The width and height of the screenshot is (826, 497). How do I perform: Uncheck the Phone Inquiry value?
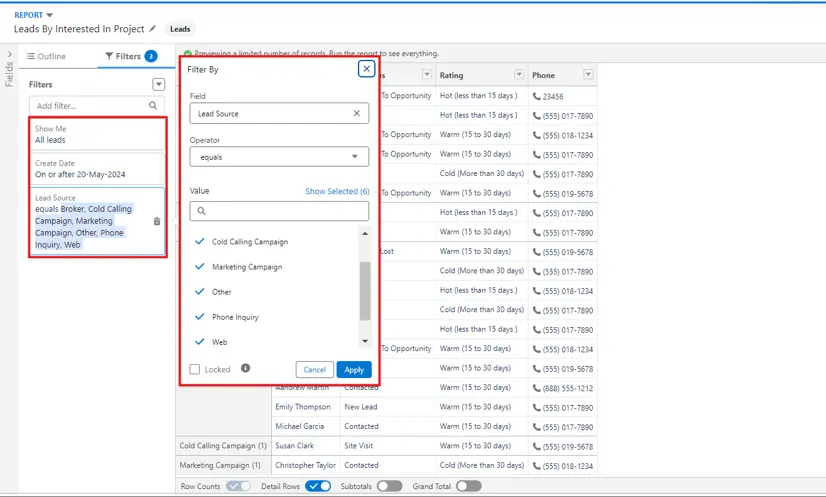(x=200, y=317)
